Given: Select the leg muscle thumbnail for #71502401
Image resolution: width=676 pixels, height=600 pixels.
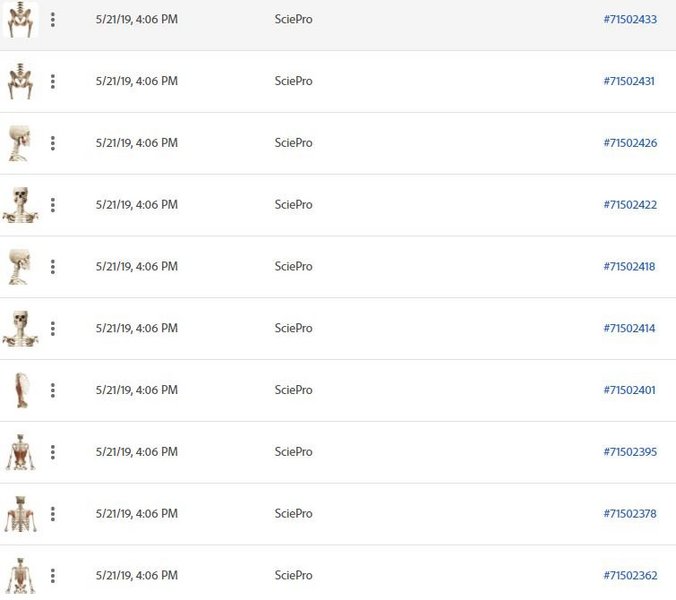Looking at the screenshot, I should pos(22,390).
